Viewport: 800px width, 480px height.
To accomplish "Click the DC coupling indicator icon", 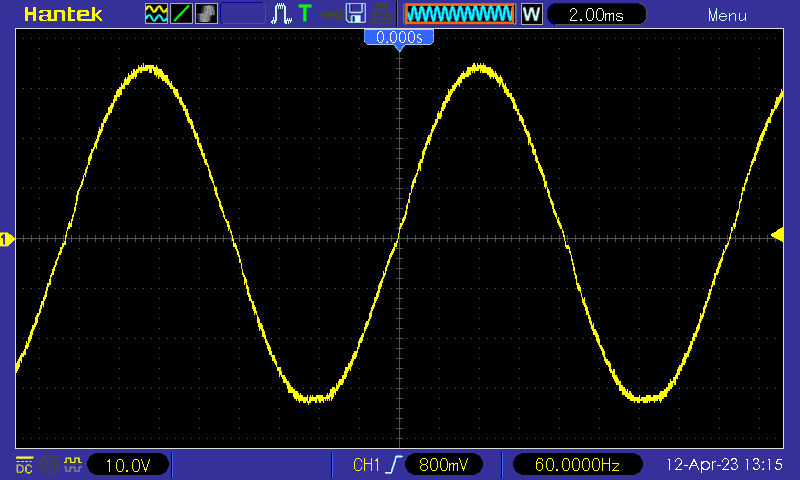I will (x=24, y=465).
